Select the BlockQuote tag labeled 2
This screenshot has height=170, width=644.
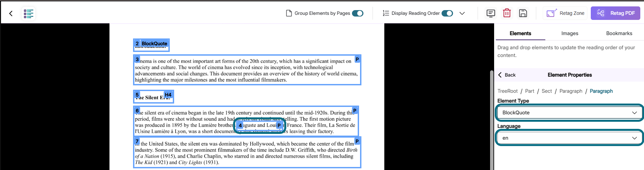(154, 44)
